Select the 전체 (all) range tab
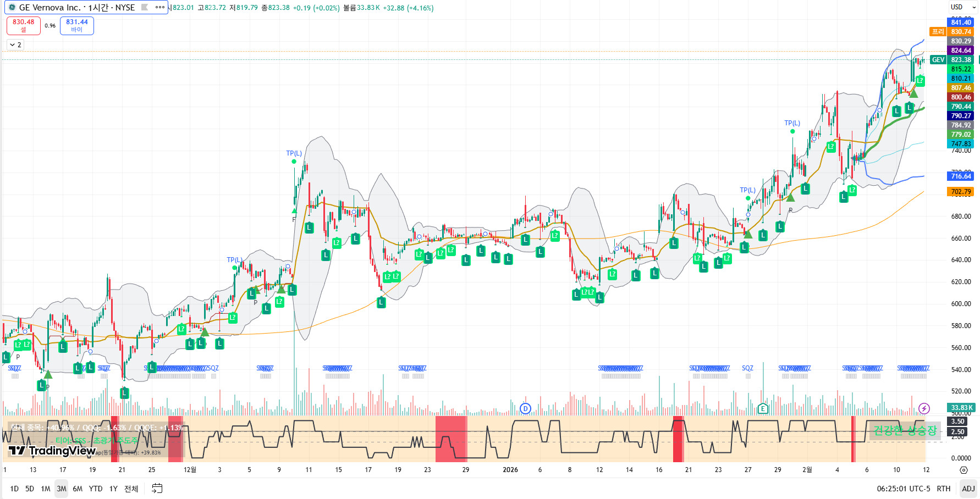The width and height of the screenshot is (980, 499). click(x=131, y=489)
